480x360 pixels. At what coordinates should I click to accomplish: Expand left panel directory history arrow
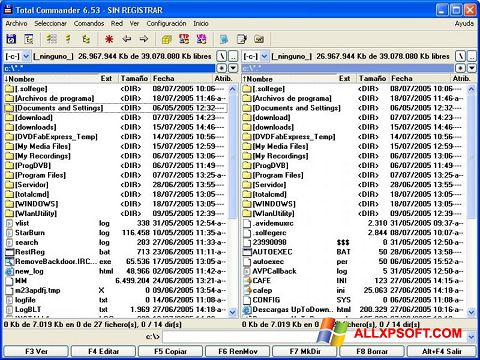tap(233, 68)
